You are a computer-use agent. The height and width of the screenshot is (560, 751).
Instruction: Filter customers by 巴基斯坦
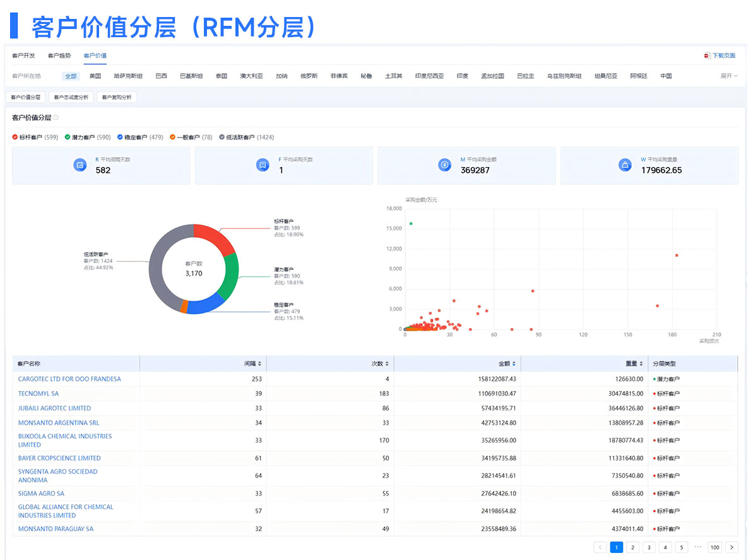[x=191, y=76]
